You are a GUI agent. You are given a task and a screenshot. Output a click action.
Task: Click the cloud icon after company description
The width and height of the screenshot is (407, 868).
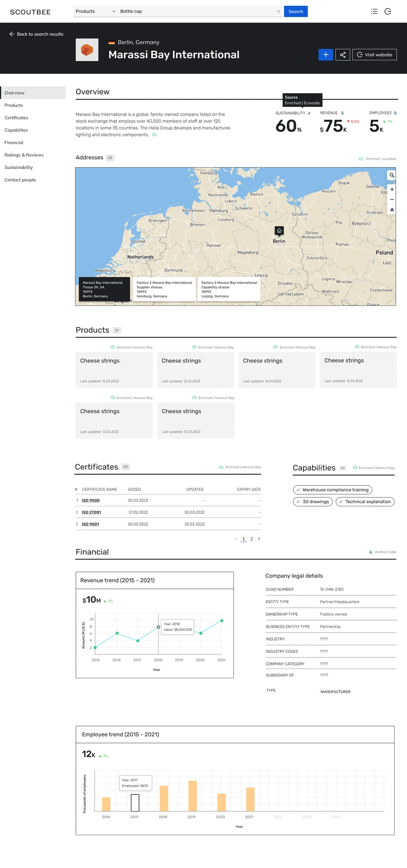pos(154,135)
